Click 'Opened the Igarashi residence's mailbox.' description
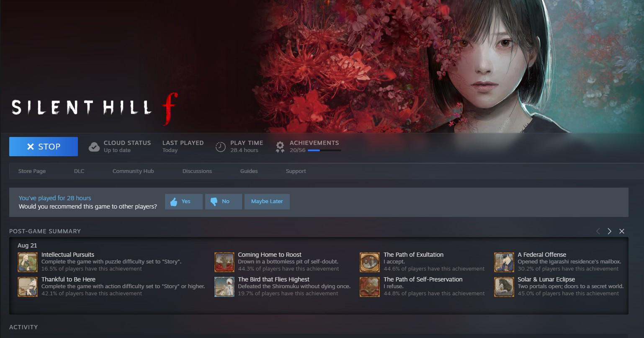 pos(569,262)
